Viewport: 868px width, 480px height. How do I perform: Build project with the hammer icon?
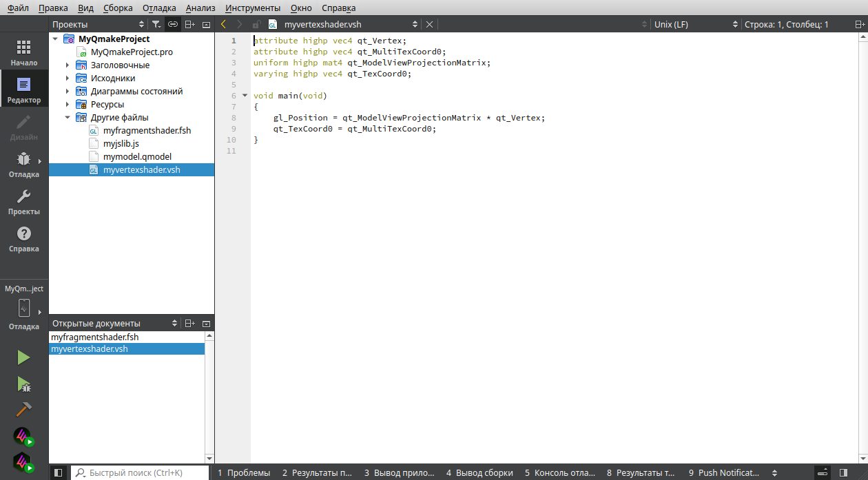click(23, 410)
